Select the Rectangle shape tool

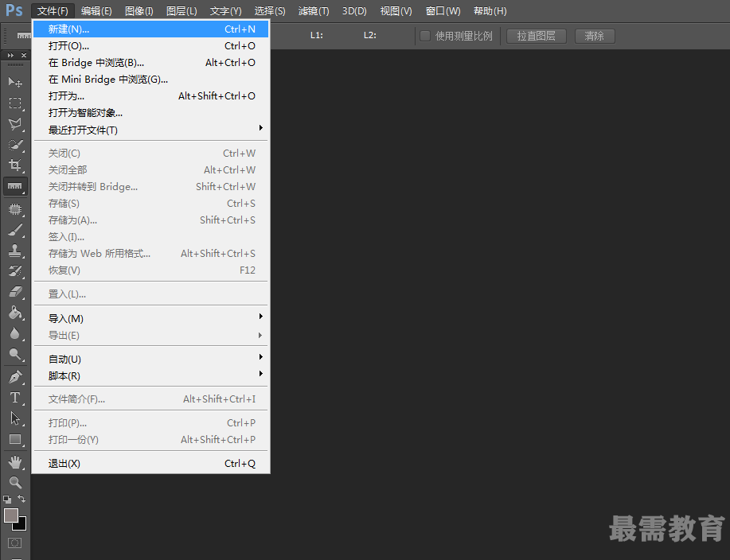click(15, 439)
